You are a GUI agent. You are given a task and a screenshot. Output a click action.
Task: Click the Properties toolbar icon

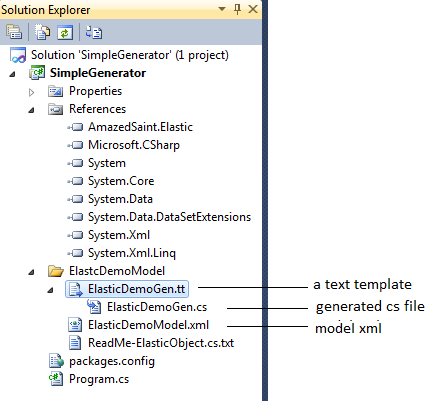(x=14, y=32)
